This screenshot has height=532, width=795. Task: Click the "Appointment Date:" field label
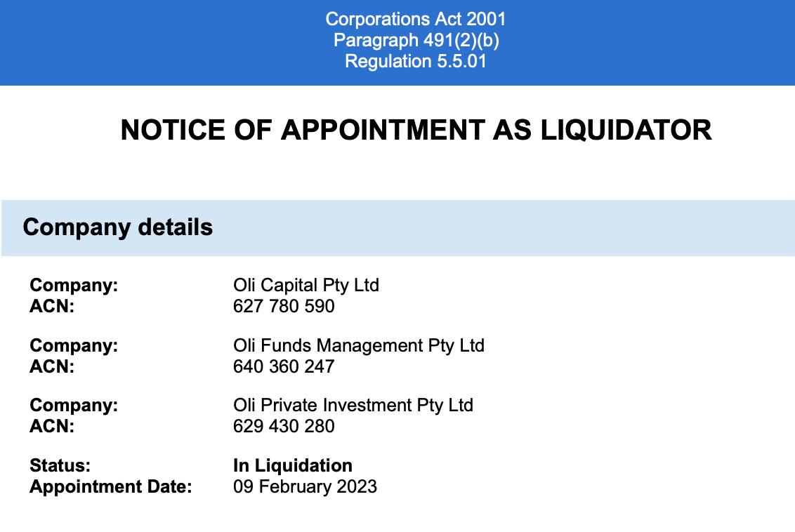click(x=110, y=486)
